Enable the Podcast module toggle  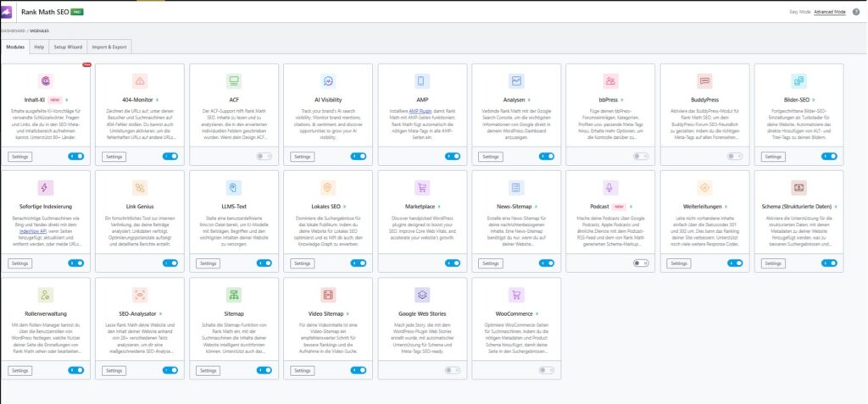641,263
